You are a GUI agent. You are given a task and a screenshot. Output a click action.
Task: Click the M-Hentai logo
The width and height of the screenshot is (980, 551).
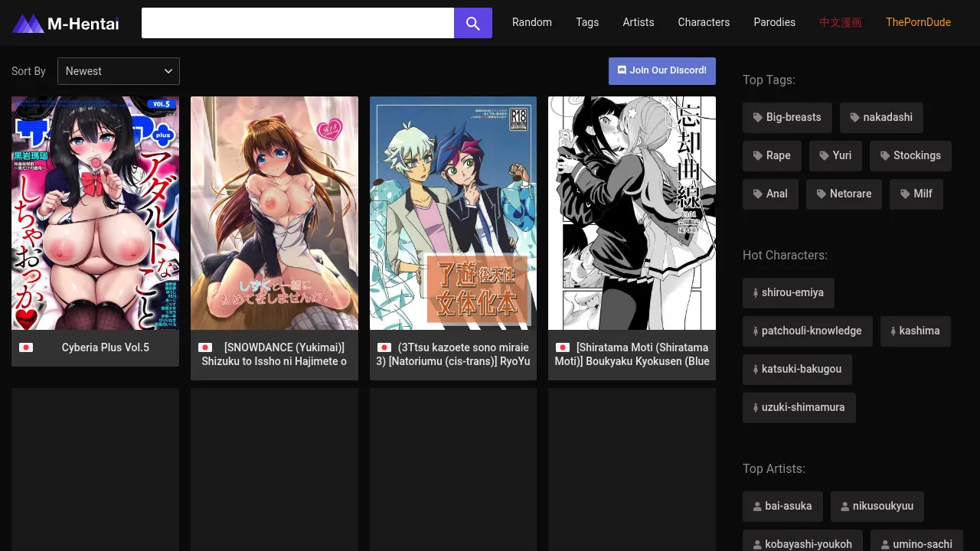tap(66, 23)
